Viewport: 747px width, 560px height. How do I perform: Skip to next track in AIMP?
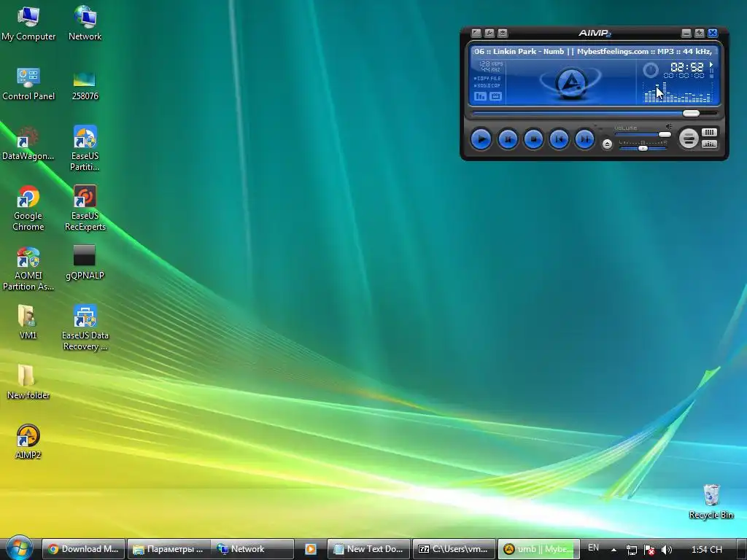coord(584,139)
